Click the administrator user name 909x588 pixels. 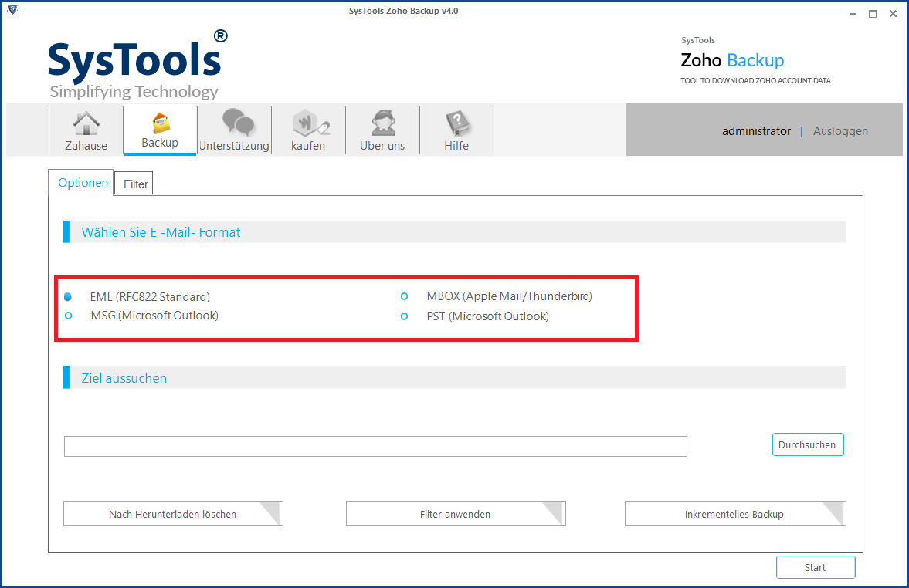(756, 131)
